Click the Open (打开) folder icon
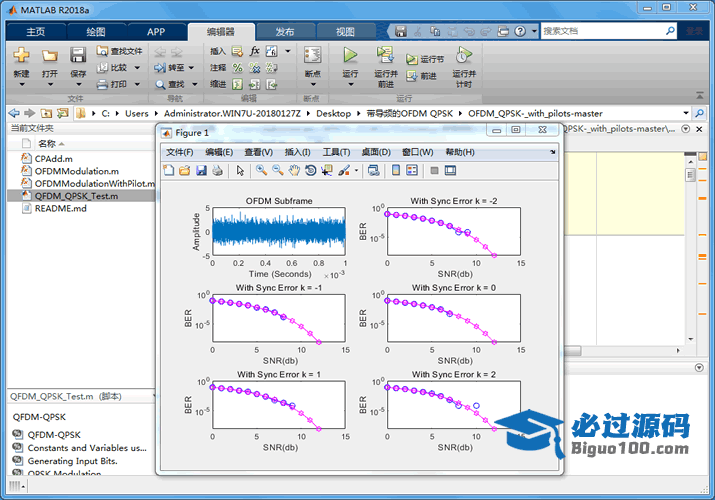715x500 pixels. pyautogui.click(x=49, y=56)
